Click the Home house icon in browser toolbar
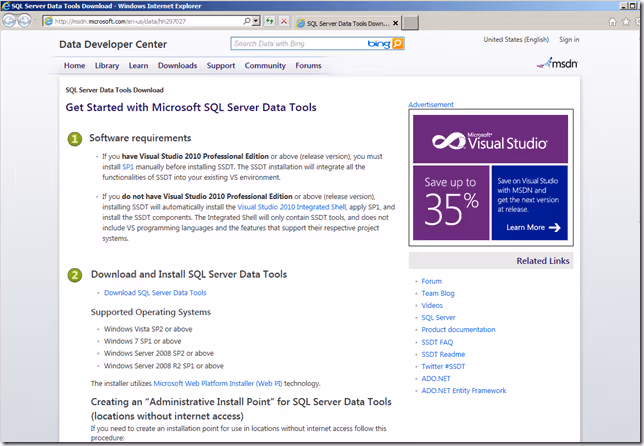Screen dimensions: 644x446 click(612, 22)
